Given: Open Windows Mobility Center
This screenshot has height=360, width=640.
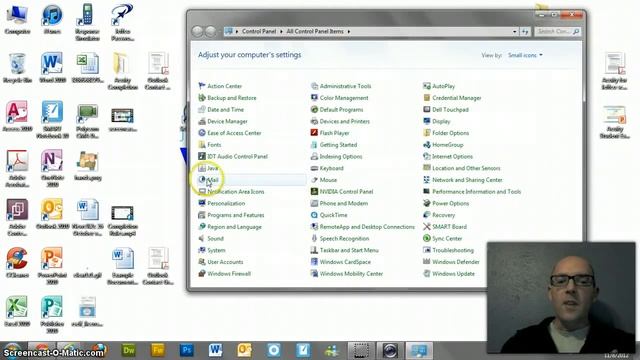Looking at the screenshot, I should pos(351,273).
